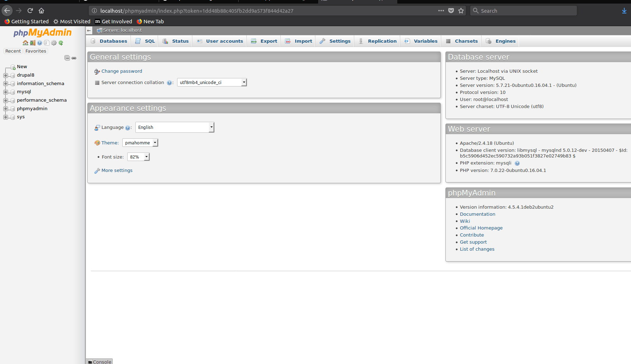Expand the sys database tree node
Image resolution: width=631 pixels, height=364 pixels.
click(x=6, y=117)
